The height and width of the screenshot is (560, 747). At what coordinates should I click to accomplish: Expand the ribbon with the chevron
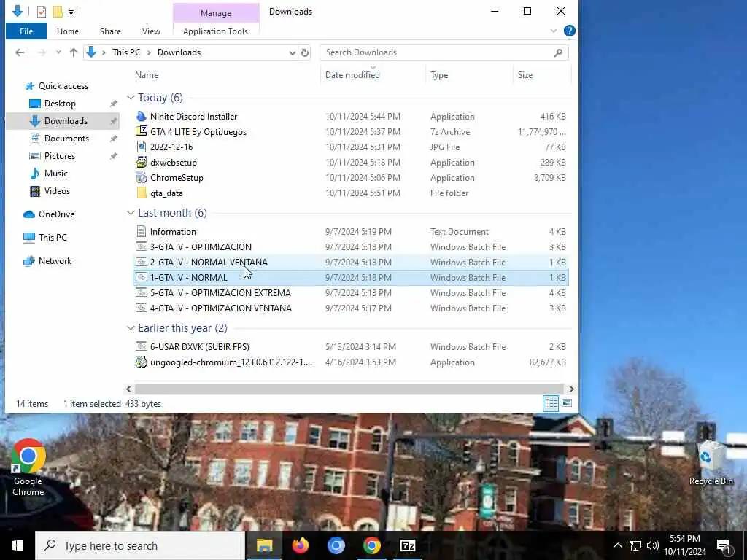pyautogui.click(x=554, y=31)
